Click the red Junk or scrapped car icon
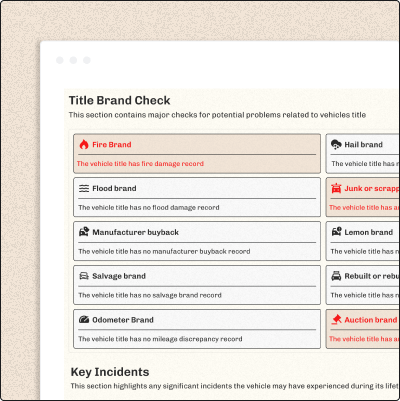This screenshot has width=400, height=401. 336,188
